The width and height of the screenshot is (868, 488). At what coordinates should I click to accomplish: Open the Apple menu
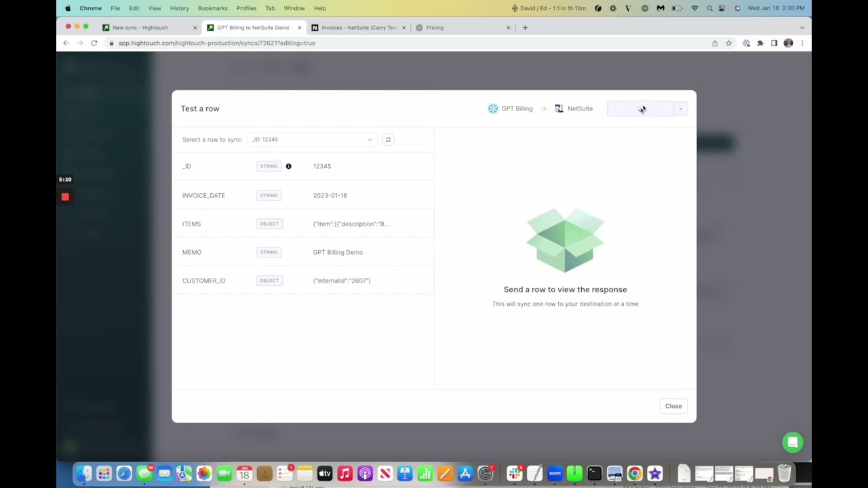tap(68, 8)
